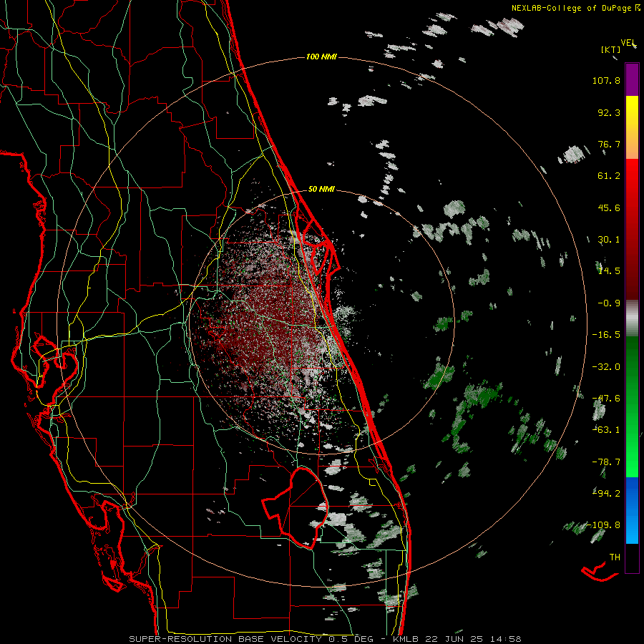
Task: Click the '[KT]' units label
Action: (611, 49)
